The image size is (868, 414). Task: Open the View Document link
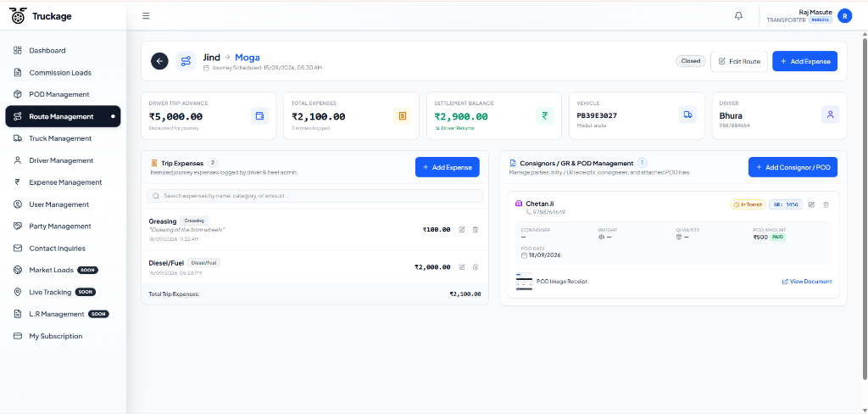click(807, 282)
